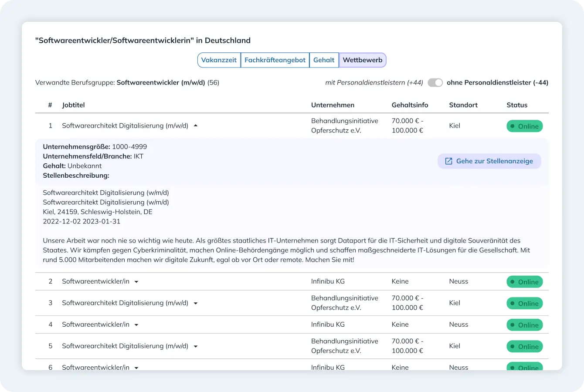
Task: Expand row 6 Softwareentwickler/in arrow
Action: click(136, 368)
